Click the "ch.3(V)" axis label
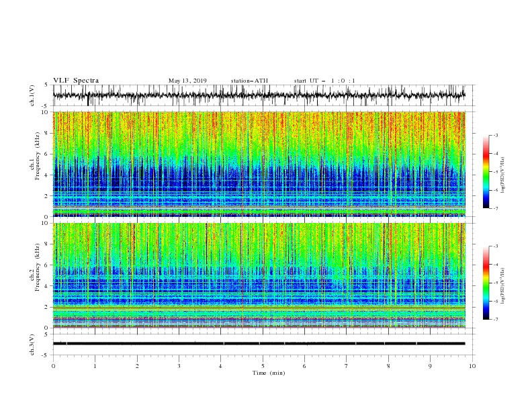 [32, 345]
